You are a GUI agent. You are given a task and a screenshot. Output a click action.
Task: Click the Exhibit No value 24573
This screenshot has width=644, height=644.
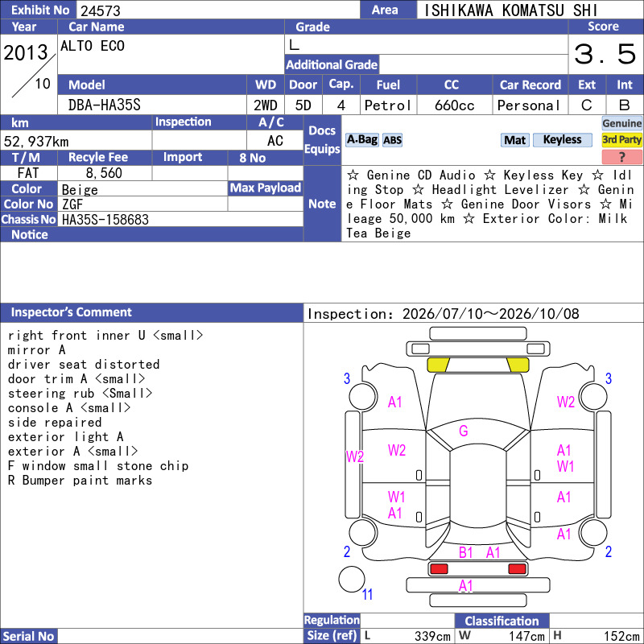point(101,10)
